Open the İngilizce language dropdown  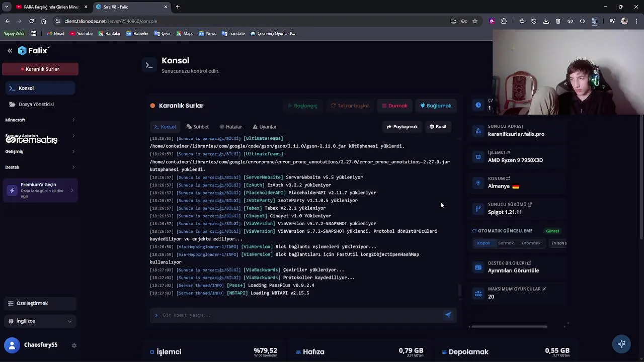(40, 321)
